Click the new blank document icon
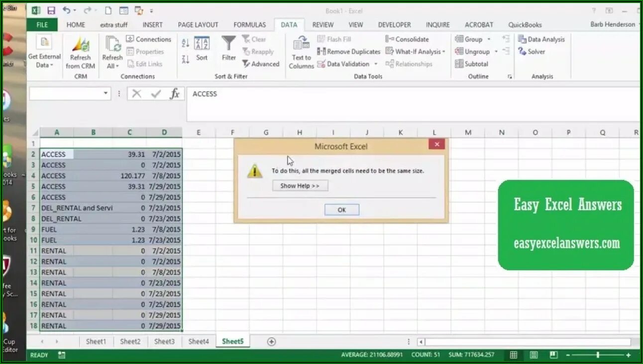643x364 pixels. click(x=108, y=10)
